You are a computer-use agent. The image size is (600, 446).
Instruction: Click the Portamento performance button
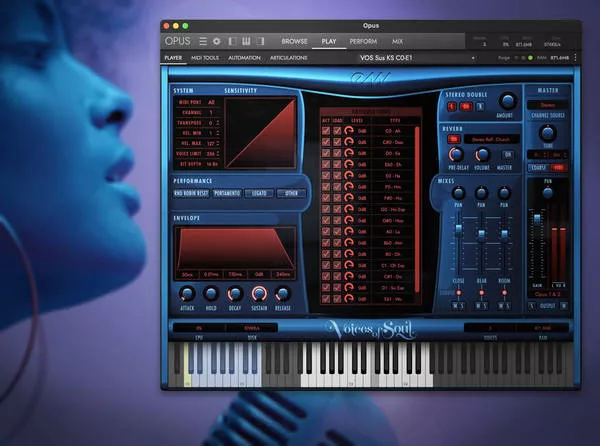pos(227,193)
